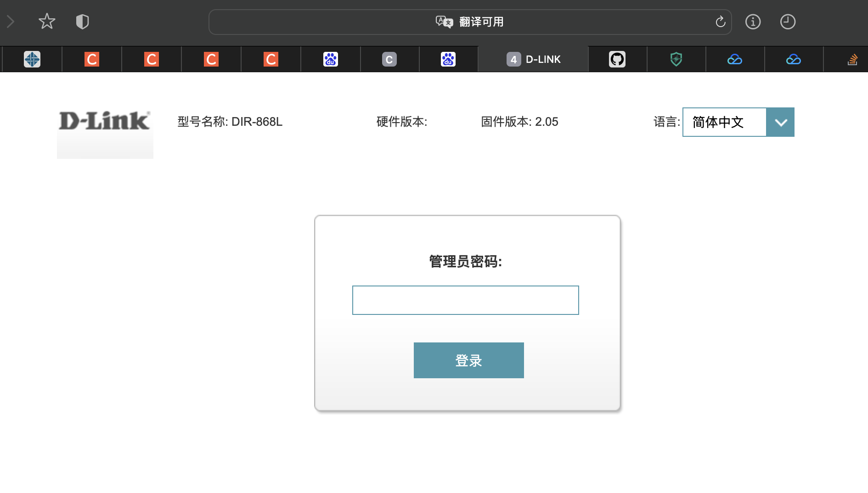Viewport: 868px width, 493px height.
Task: Click the browser address bar
Action: point(470,22)
